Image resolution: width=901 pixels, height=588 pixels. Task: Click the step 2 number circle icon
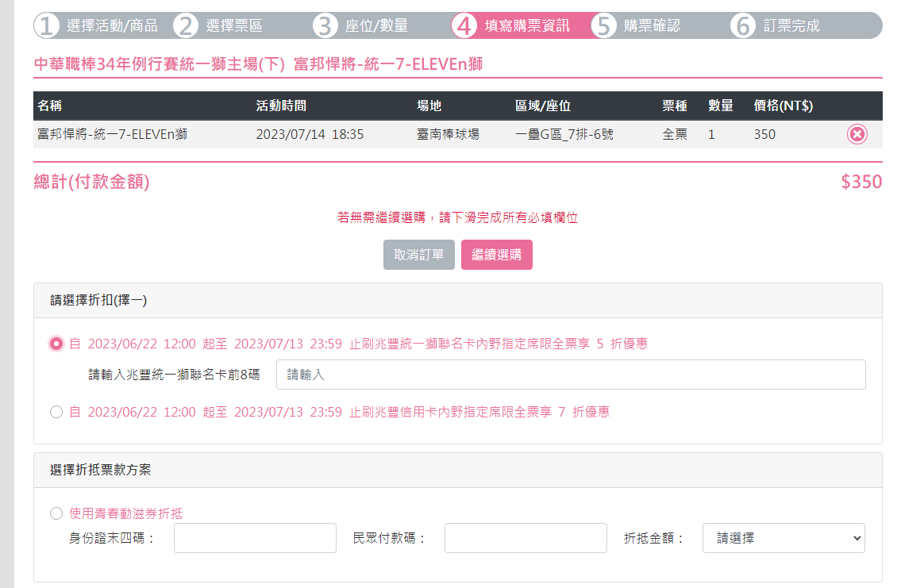click(x=186, y=25)
